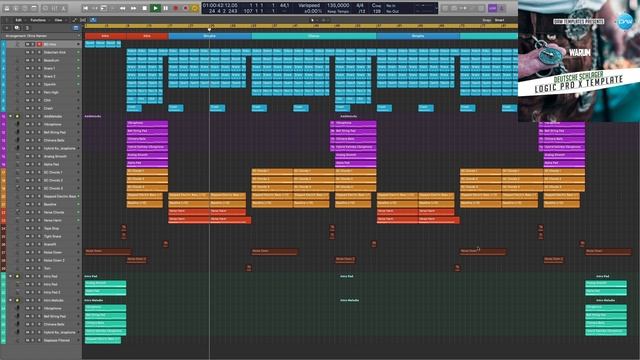Viewport: 640px width, 360px height.
Task: Click the purple color strip of Vibraphone track
Action: click(3, 124)
